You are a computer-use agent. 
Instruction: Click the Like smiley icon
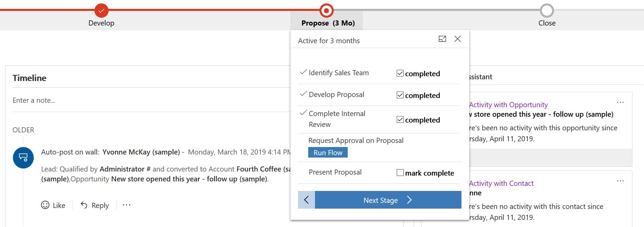click(x=45, y=205)
